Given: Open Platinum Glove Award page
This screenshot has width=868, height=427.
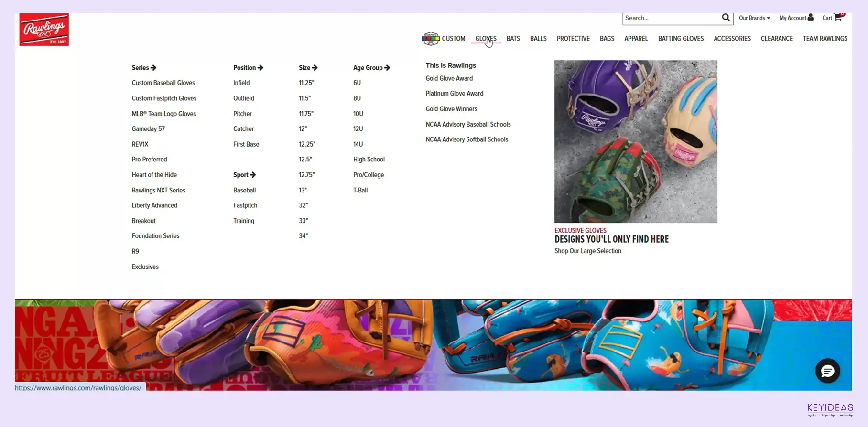Looking at the screenshot, I should 455,94.
